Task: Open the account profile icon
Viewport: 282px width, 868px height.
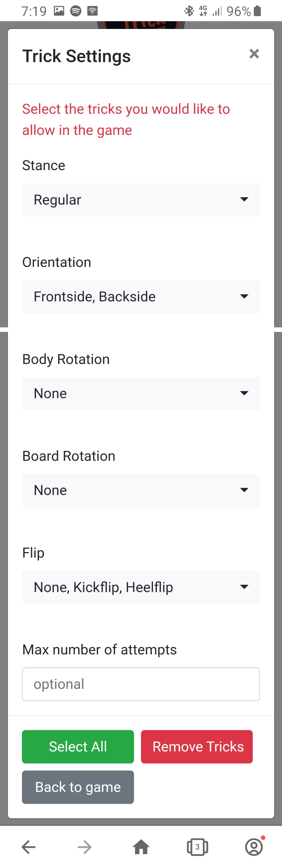Action: (x=254, y=847)
